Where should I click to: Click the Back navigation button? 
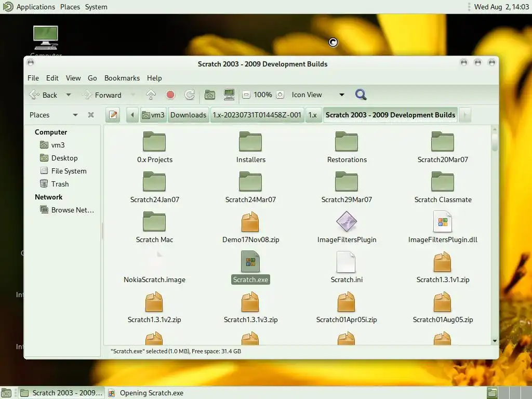coord(44,95)
